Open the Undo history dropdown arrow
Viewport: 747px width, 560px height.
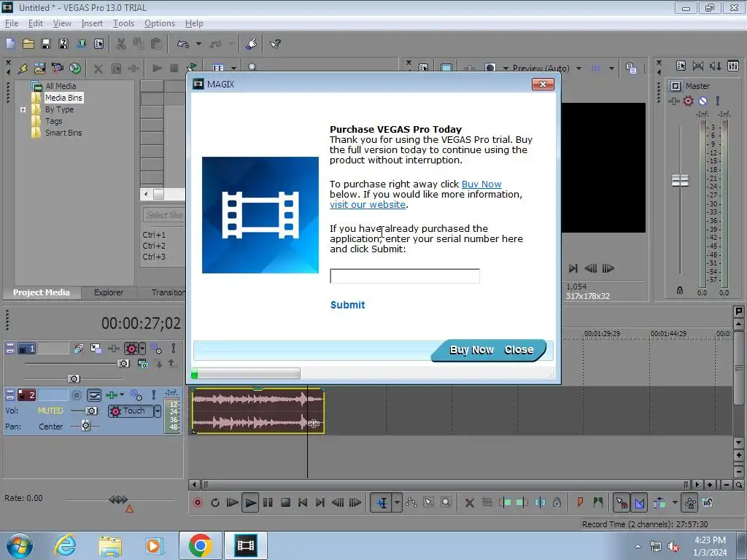coord(198,44)
